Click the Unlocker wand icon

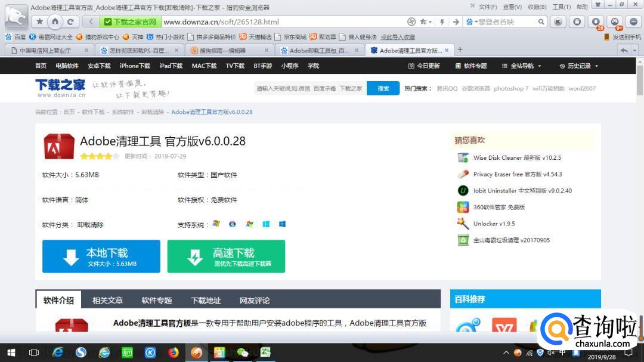point(463,224)
